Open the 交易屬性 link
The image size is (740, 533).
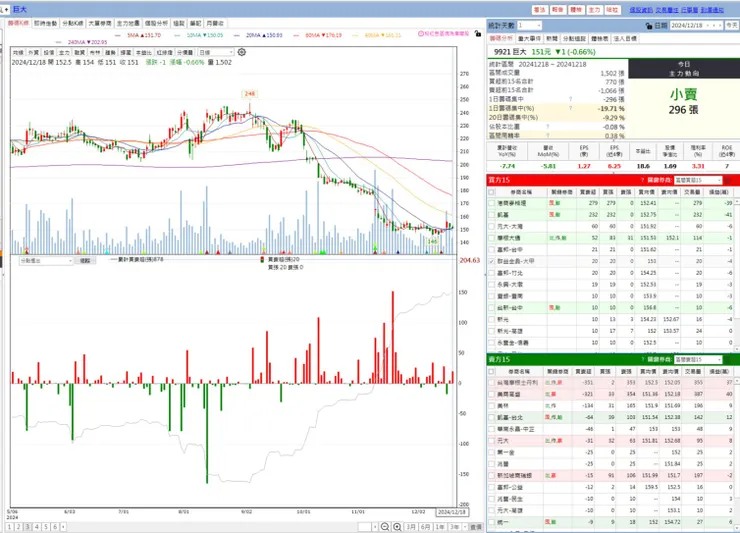coord(667,10)
